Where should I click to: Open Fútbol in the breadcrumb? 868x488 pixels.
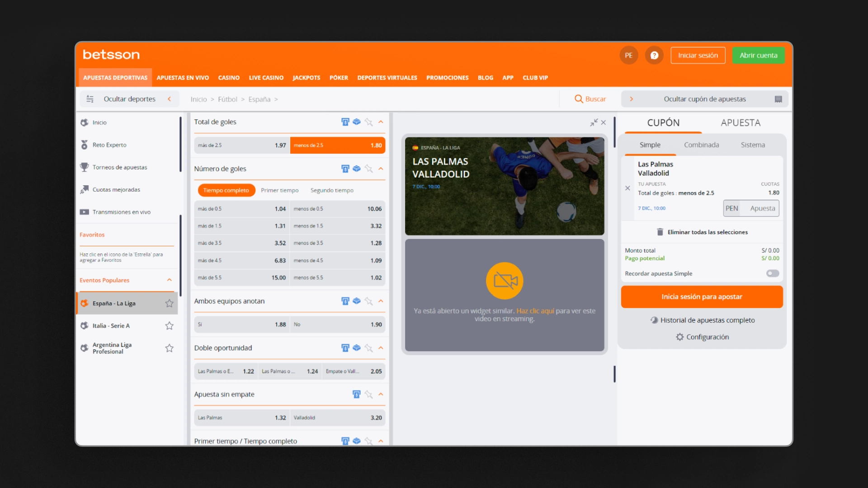click(227, 99)
